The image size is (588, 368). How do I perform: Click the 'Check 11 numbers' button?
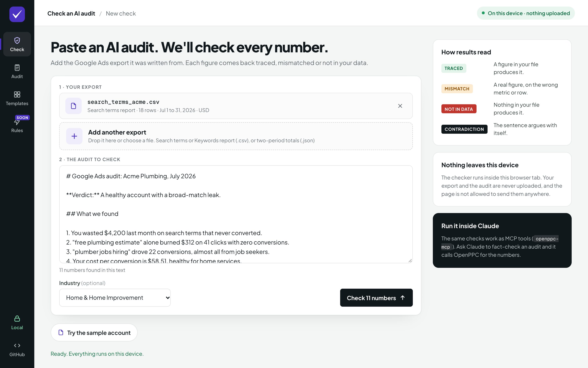coord(376,298)
